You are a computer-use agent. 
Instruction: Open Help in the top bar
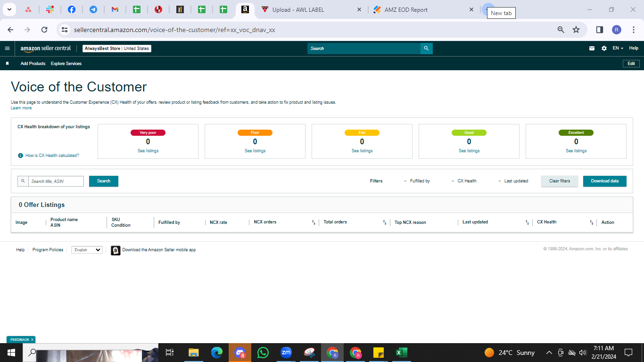tap(634, 48)
